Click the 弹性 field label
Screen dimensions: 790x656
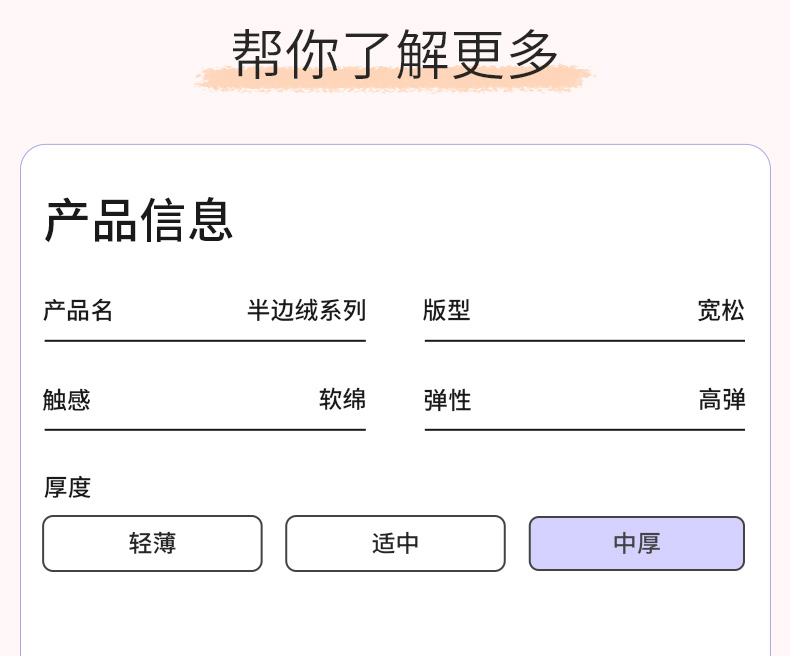(x=447, y=400)
